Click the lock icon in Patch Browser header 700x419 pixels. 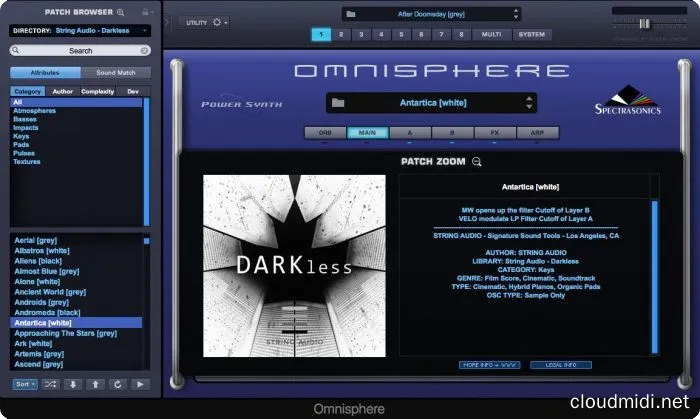pos(146,12)
